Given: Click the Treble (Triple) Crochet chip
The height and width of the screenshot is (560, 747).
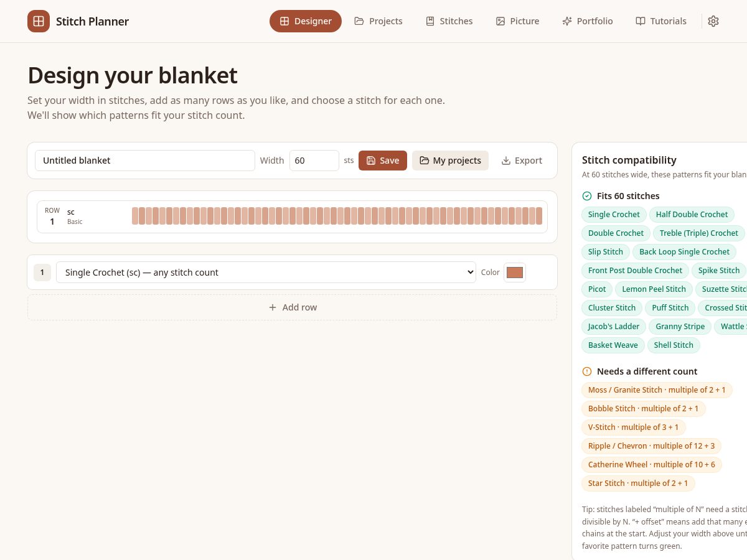Looking at the screenshot, I should click(698, 233).
